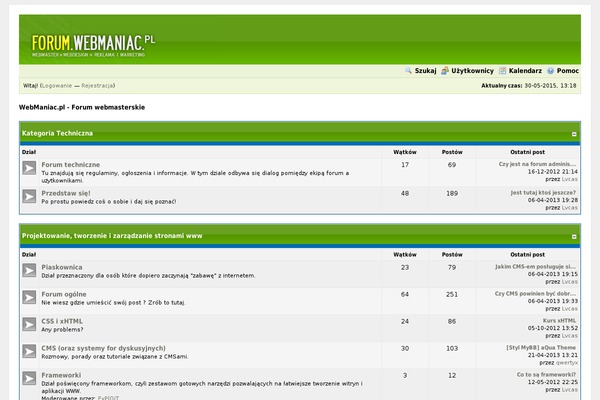Image resolution: width=600 pixels, height=400 pixels.
Task: Open user qwertyx profile link
Action: pos(567,362)
